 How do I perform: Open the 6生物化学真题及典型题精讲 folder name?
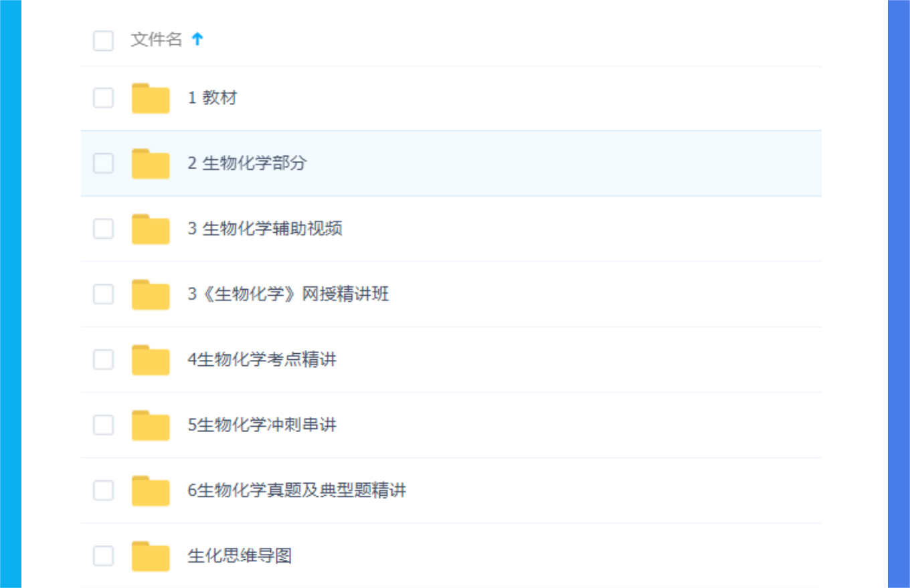pos(296,491)
